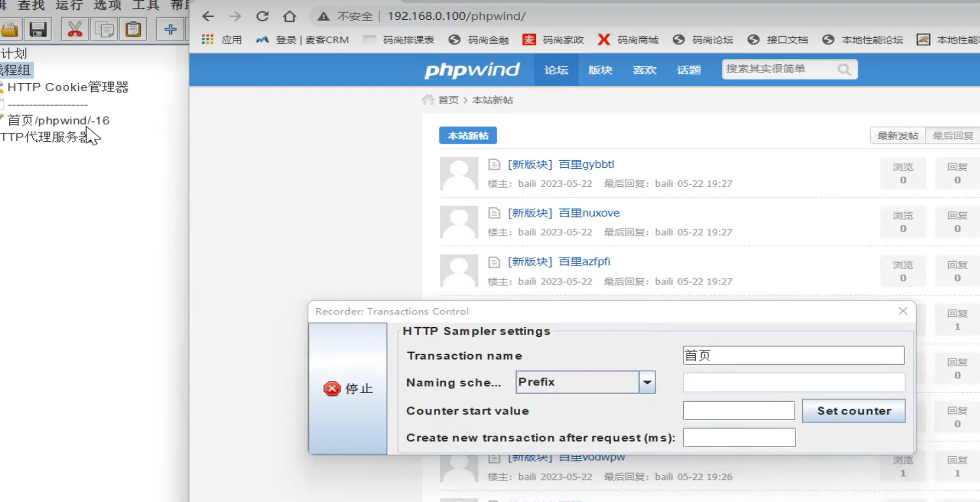
Task: Click the avatar of the 百里azfpfi post
Action: [459, 270]
